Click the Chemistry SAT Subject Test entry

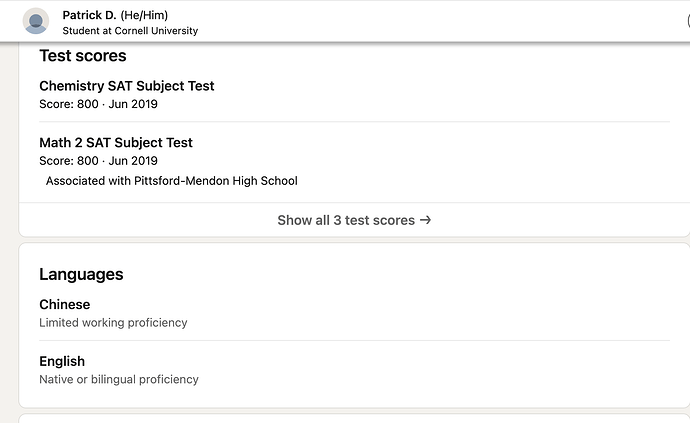(x=127, y=86)
